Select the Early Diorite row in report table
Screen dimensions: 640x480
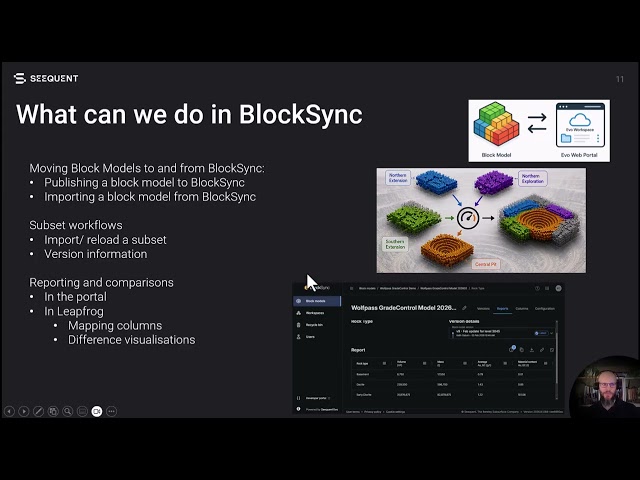click(x=452, y=395)
